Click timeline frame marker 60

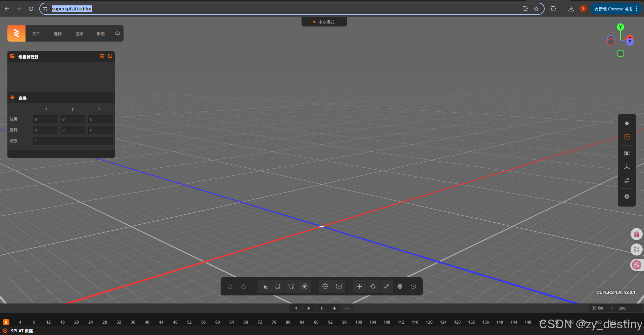(x=218, y=322)
